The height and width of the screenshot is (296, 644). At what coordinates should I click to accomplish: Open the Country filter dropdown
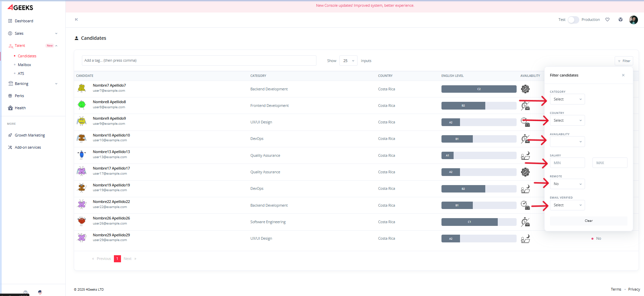567,120
